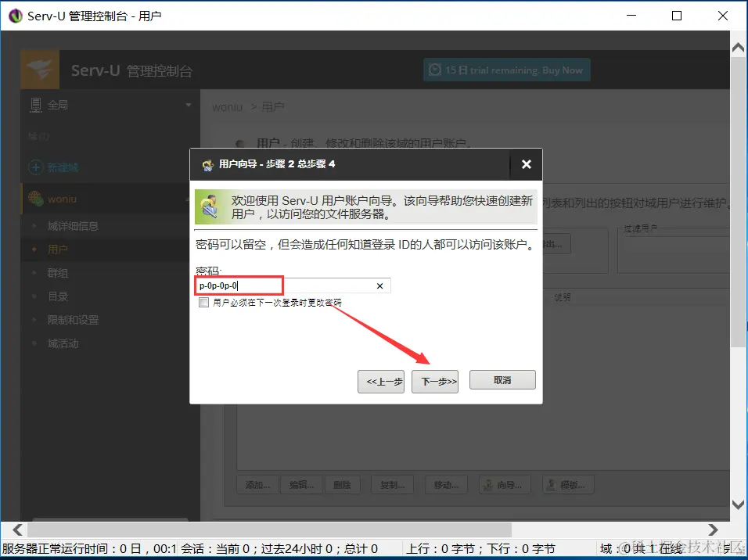Maximize the Serv-U window
The image size is (748, 560).
[x=677, y=16]
